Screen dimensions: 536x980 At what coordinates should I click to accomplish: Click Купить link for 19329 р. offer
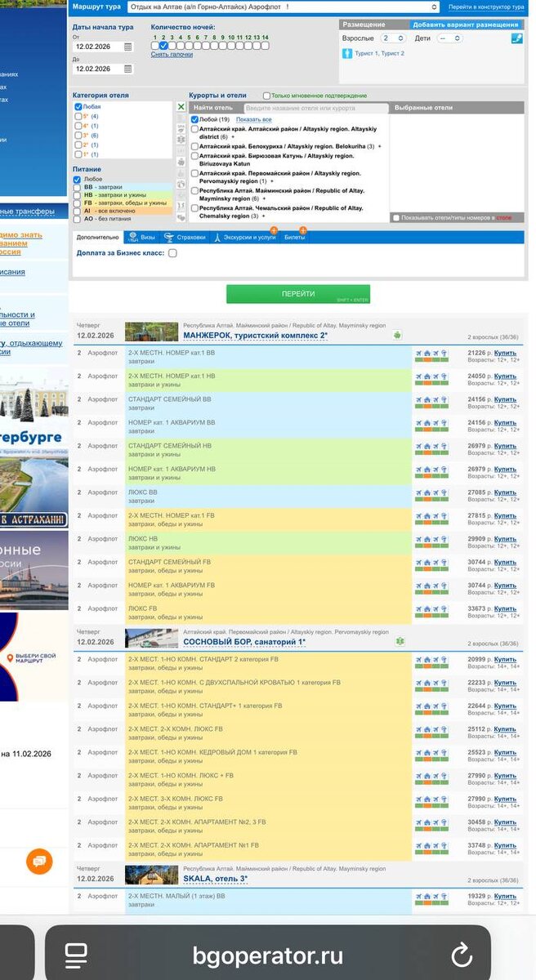click(x=505, y=896)
